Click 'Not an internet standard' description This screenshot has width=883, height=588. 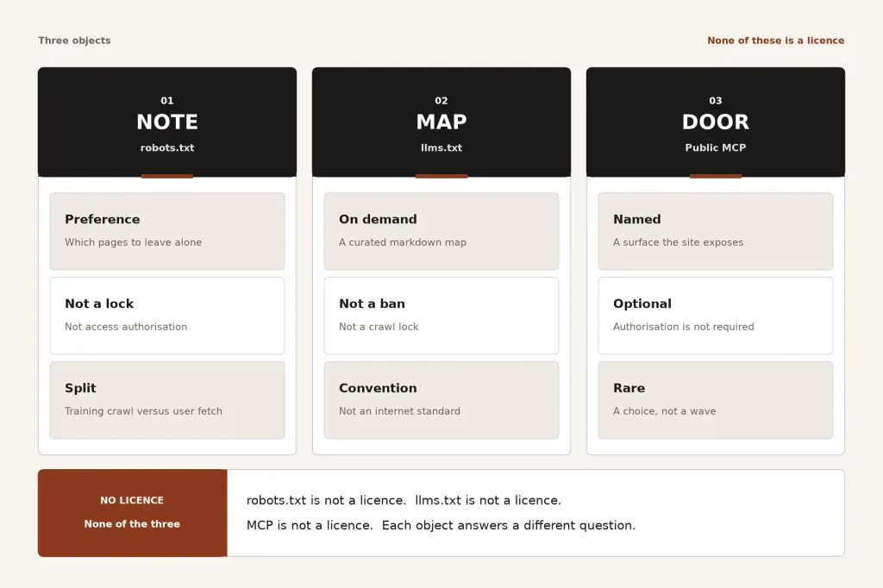click(x=400, y=411)
